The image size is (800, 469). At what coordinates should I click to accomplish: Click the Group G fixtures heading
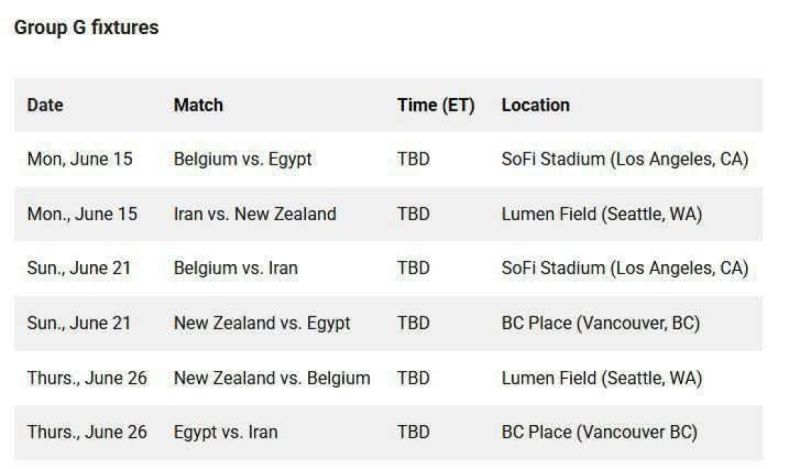click(x=86, y=28)
